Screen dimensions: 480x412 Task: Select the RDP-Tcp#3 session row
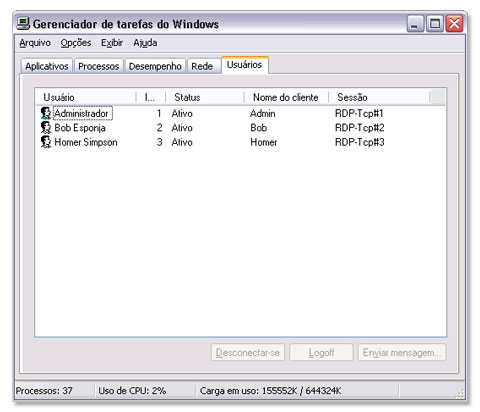(240, 142)
